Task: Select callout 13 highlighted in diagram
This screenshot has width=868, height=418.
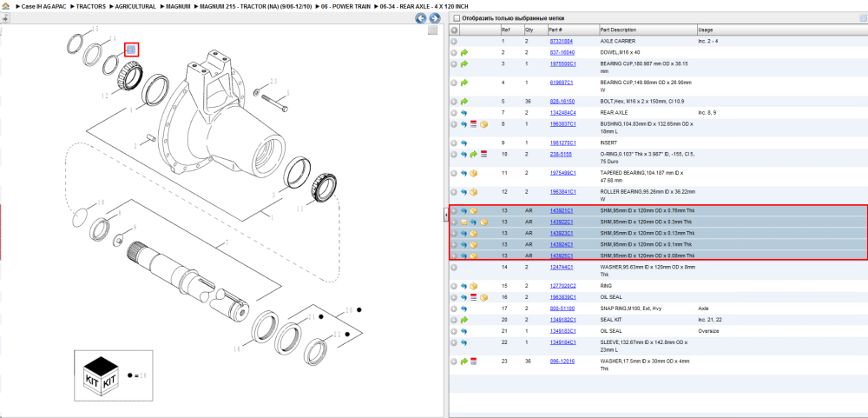Action: point(131,50)
